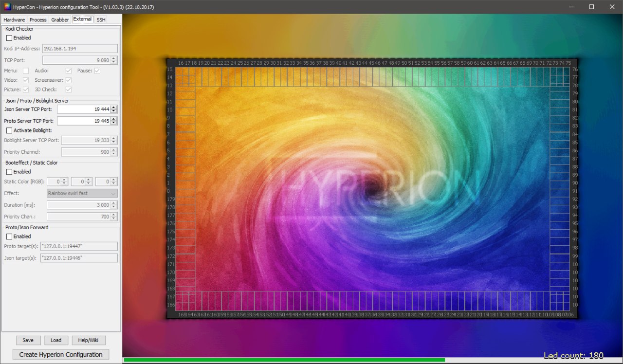This screenshot has height=364, width=623.
Task: Decrease the Proto Server TCP Port value
Action: [x=114, y=123]
